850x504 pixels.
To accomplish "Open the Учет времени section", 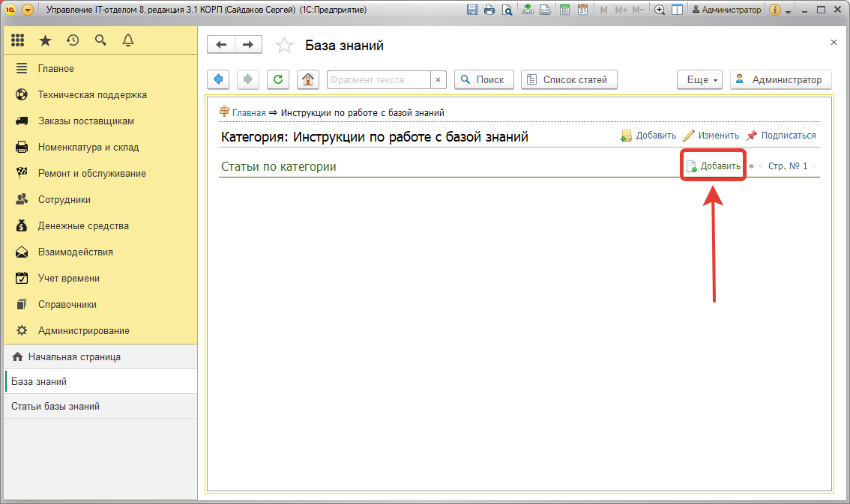I will (x=100, y=279).
